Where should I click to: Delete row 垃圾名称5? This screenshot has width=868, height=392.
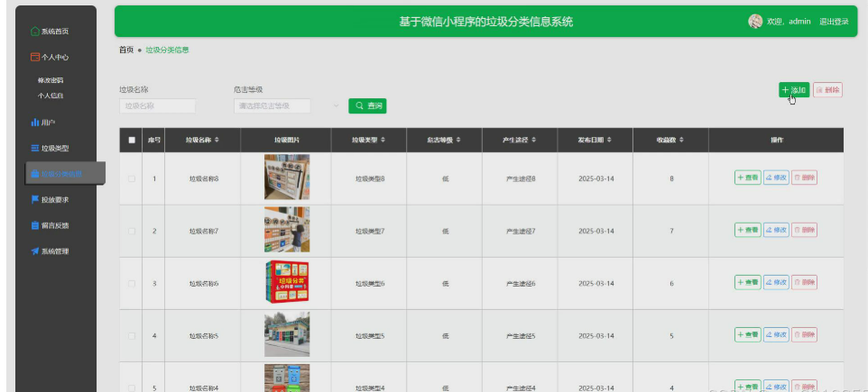804,334
